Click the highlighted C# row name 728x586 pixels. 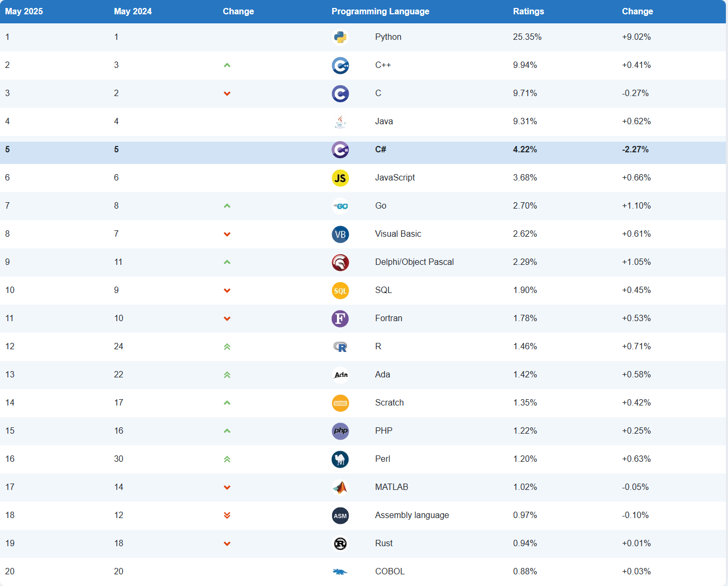[x=380, y=150]
